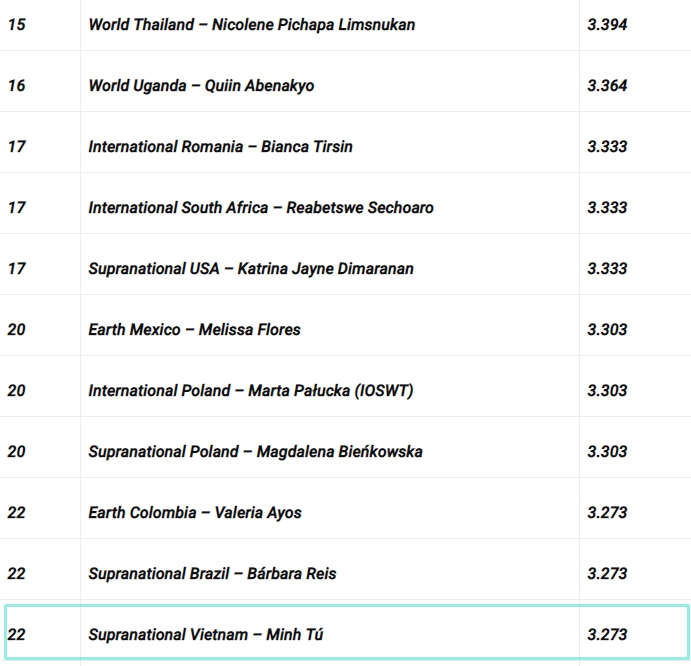Click International Poland – Marta Pałucka (IOSWT)
Viewport: 691px width, 666px height.
point(250,390)
